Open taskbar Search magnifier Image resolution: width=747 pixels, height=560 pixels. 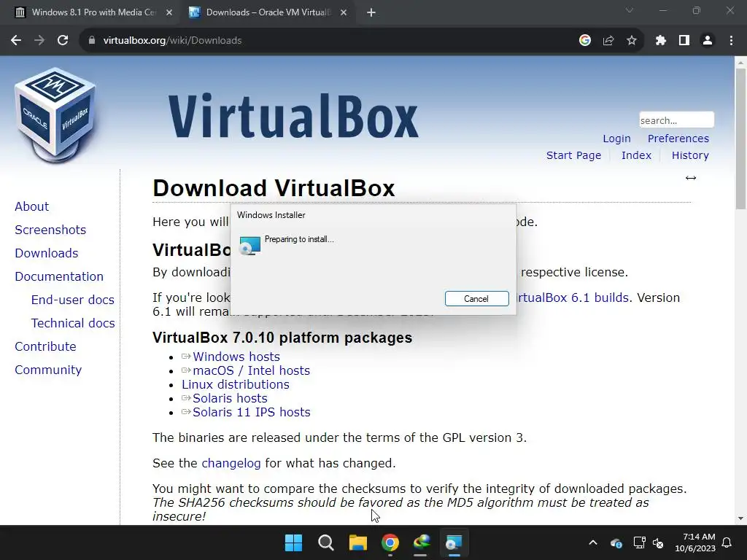(326, 542)
